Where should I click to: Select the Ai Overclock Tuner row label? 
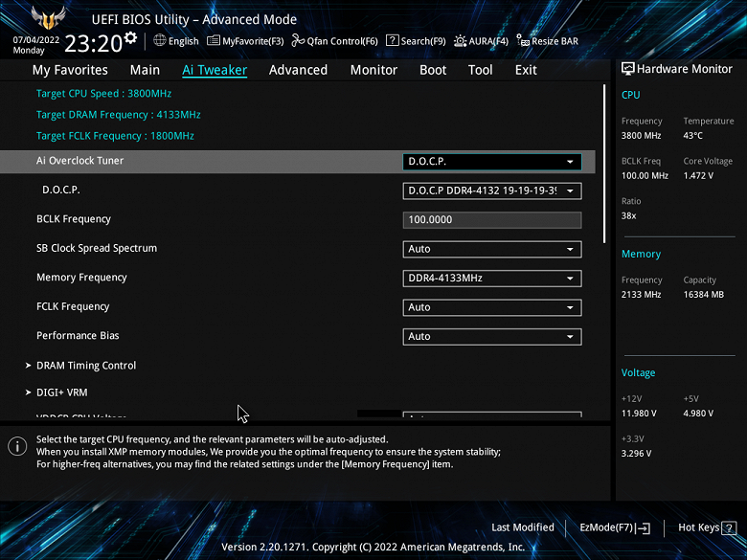pyautogui.click(x=80, y=161)
